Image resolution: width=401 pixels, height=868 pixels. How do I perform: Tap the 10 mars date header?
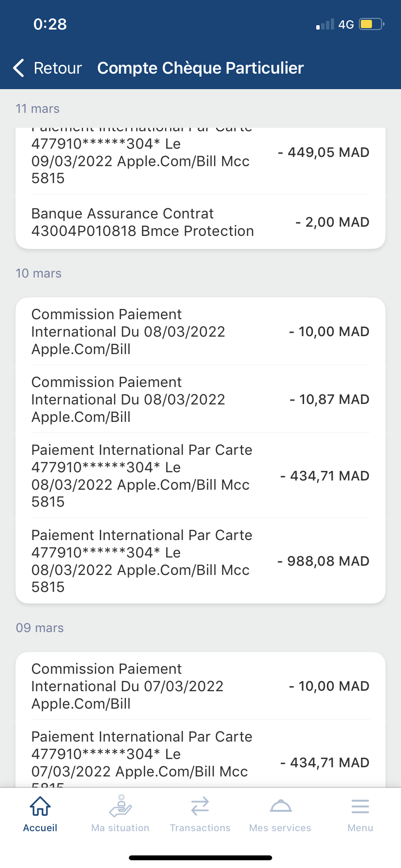(39, 273)
